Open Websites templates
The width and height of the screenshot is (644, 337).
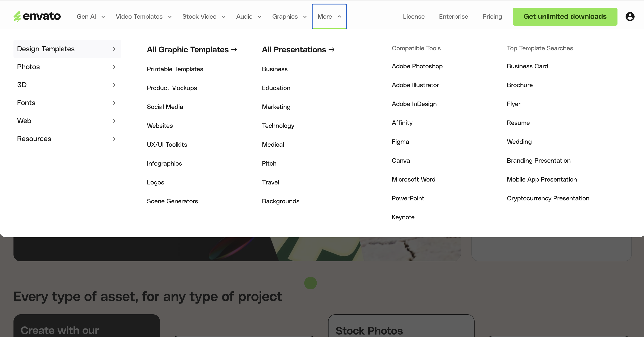pos(160,126)
